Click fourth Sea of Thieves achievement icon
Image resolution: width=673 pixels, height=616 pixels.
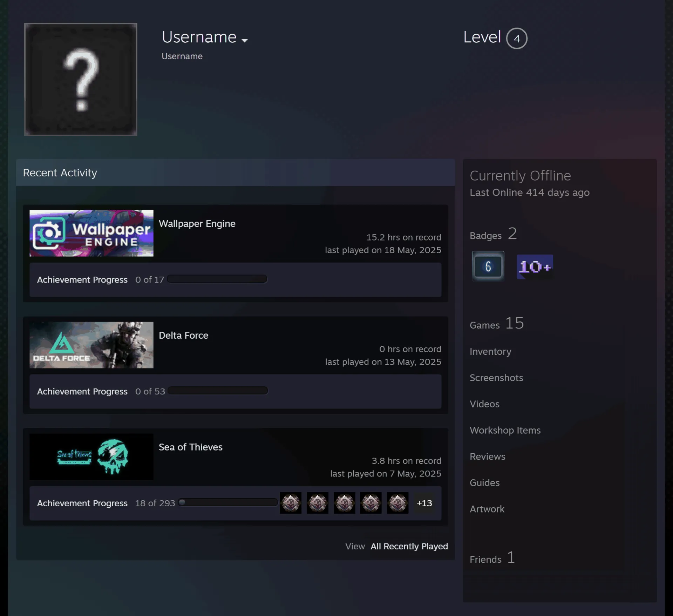point(371,503)
